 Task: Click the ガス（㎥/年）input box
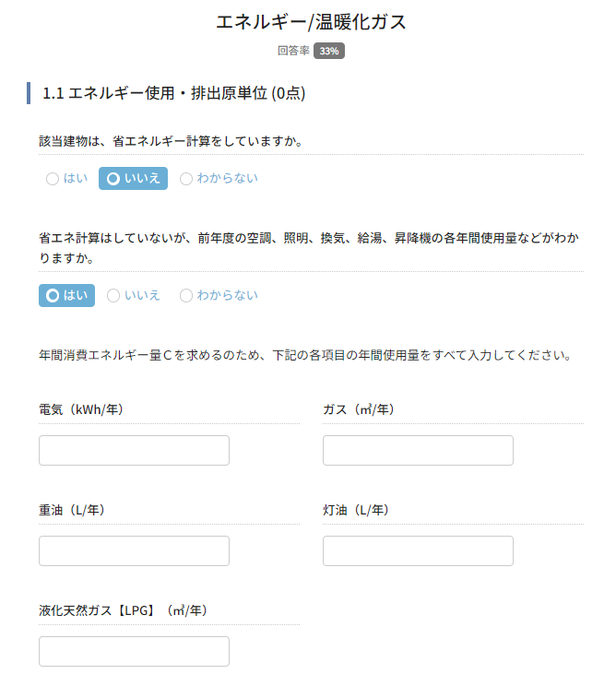[418, 451]
